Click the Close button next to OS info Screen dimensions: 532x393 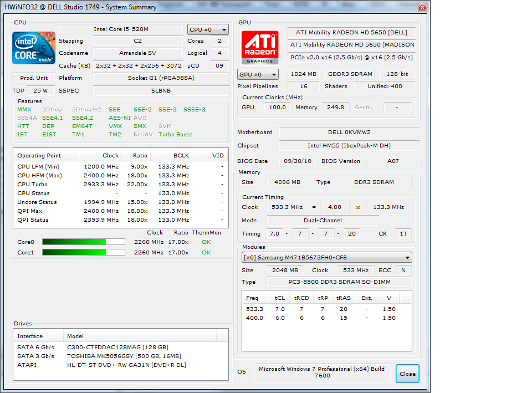coord(407,374)
